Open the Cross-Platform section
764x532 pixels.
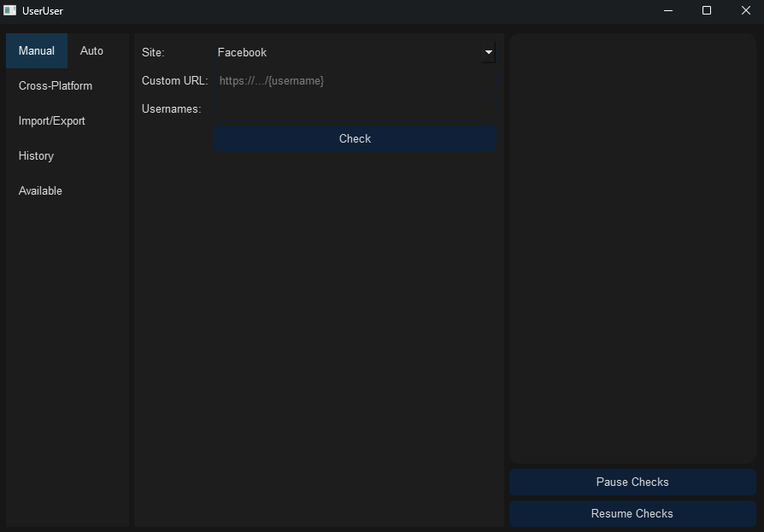coord(56,85)
